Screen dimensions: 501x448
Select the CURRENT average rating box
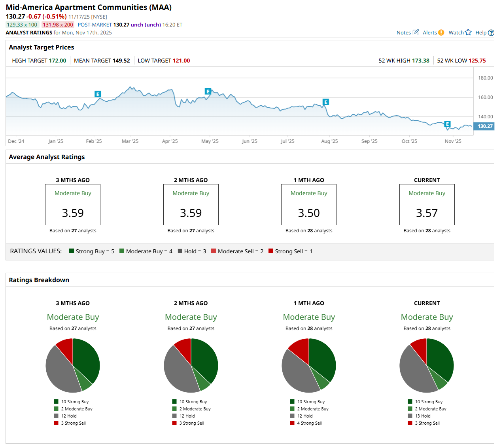[x=427, y=205]
